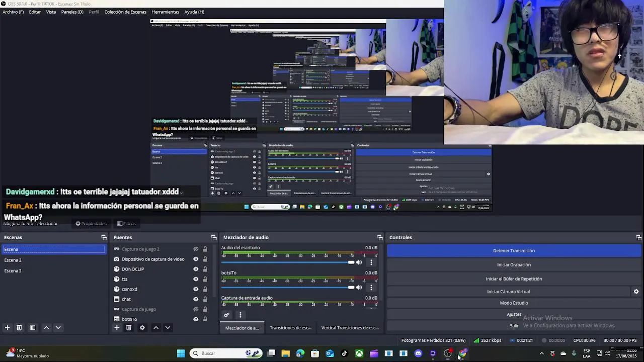644x362 pixels.
Task: Lock icon for Captura de juego 2
Action: tap(205, 249)
